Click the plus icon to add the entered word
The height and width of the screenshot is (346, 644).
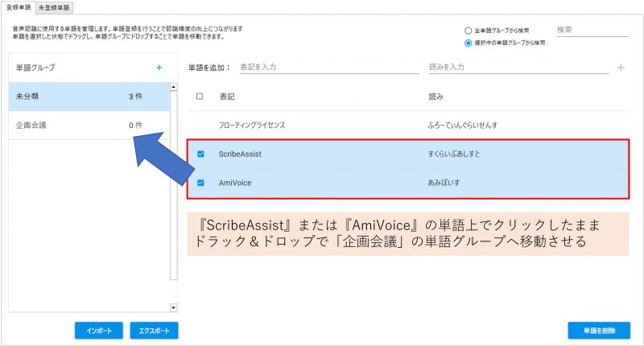[621, 68]
